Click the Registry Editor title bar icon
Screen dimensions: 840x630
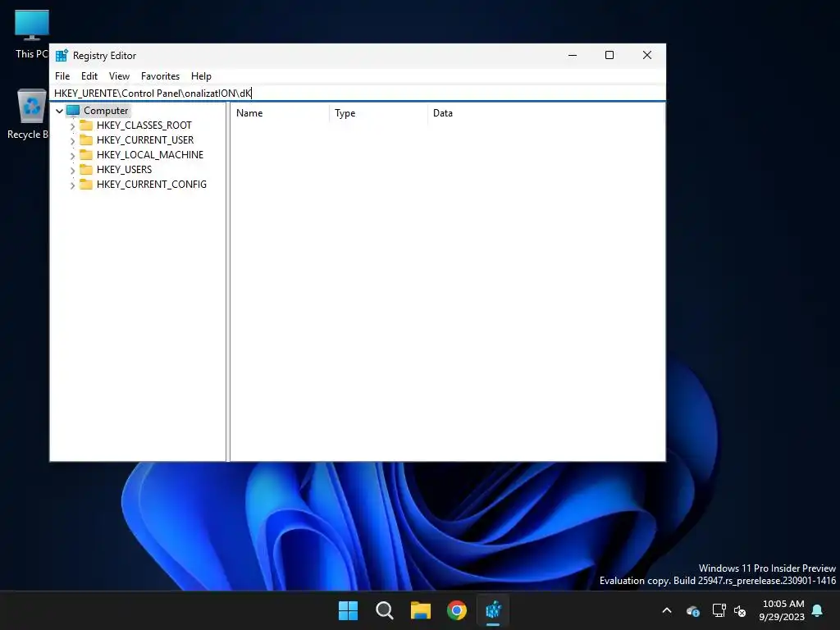point(62,55)
